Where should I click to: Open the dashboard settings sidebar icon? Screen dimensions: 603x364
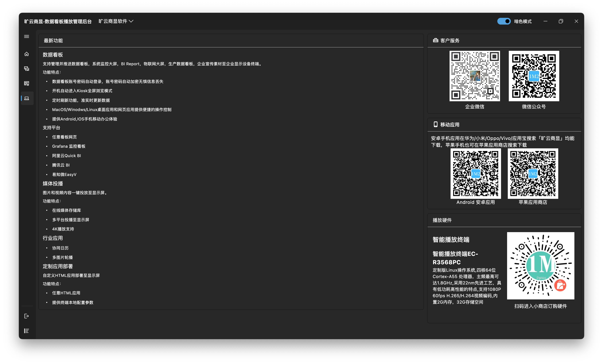[27, 83]
